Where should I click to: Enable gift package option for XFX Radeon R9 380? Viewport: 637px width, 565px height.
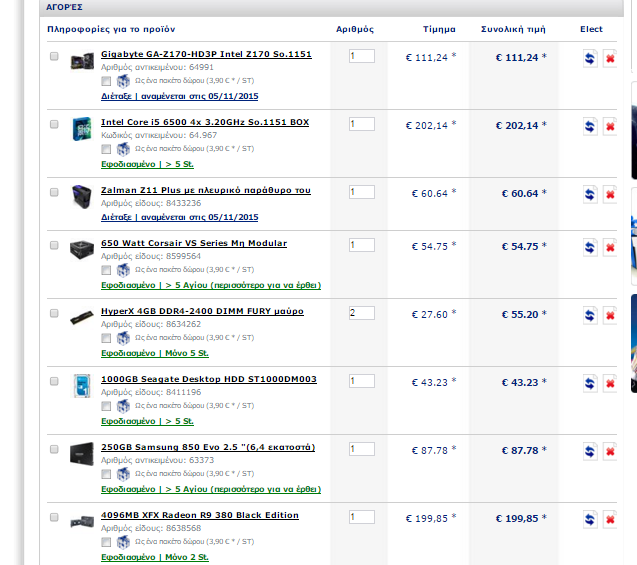pyautogui.click(x=106, y=542)
